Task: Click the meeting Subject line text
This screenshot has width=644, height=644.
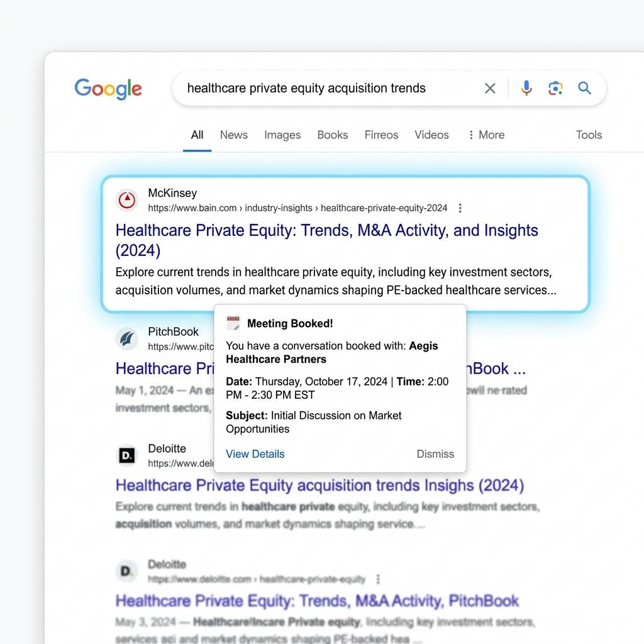Action: pyautogui.click(x=314, y=422)
